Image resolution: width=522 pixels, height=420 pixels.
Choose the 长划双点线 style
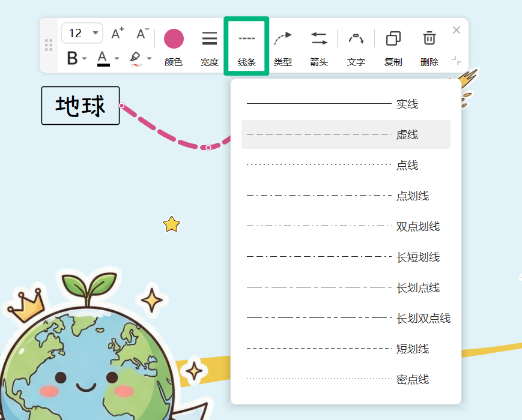[x=346, y=318]
